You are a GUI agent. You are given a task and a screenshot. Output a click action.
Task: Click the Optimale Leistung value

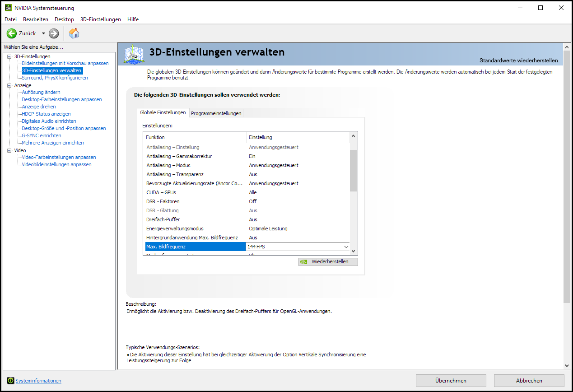pyautogui.click(x=268, y=229)
